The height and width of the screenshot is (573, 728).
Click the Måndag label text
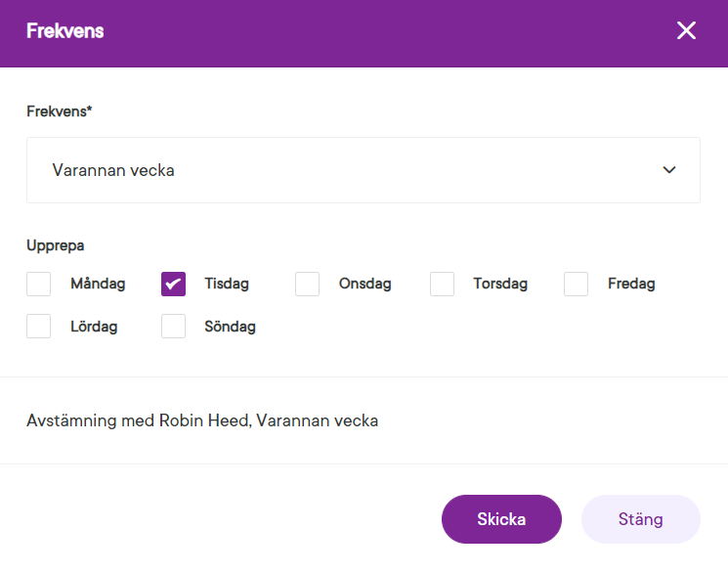pyautogui.click(x=98, y=285)
